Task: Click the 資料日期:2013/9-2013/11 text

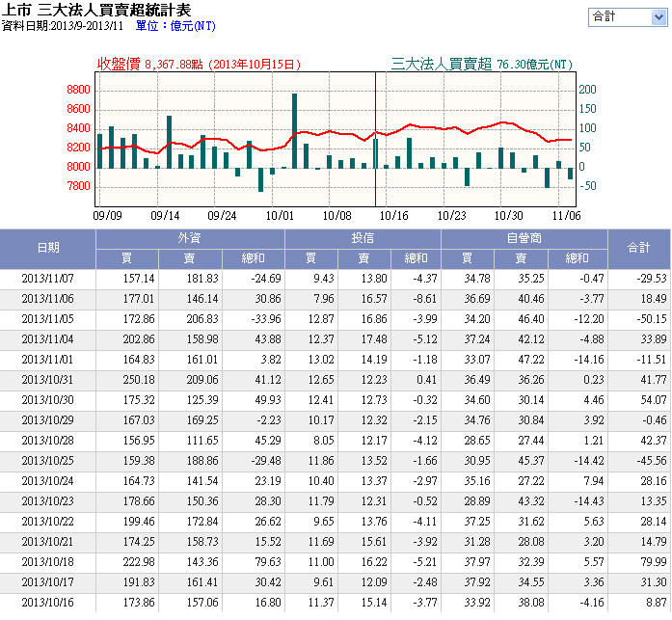Action: pyautogui.click(x=62, y=26)
